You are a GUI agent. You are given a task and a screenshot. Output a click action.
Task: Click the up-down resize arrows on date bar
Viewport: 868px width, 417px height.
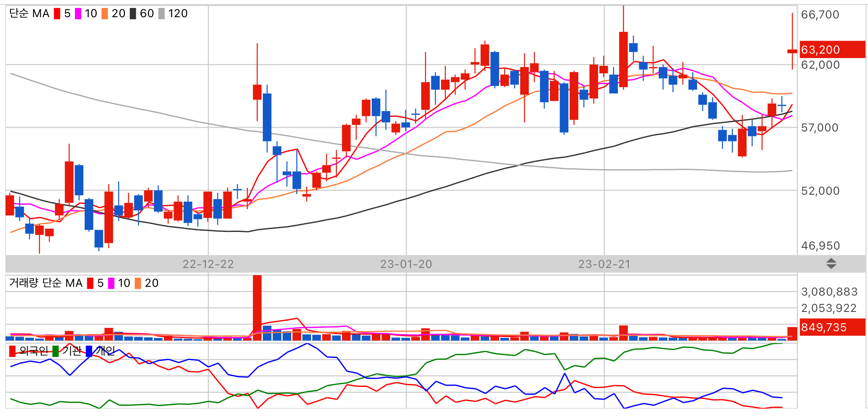[831, 264]
